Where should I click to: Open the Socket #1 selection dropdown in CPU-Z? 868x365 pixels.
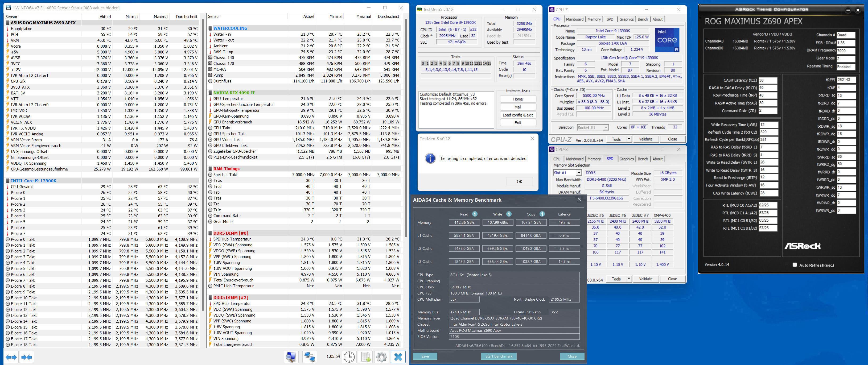tap(606, 127)
